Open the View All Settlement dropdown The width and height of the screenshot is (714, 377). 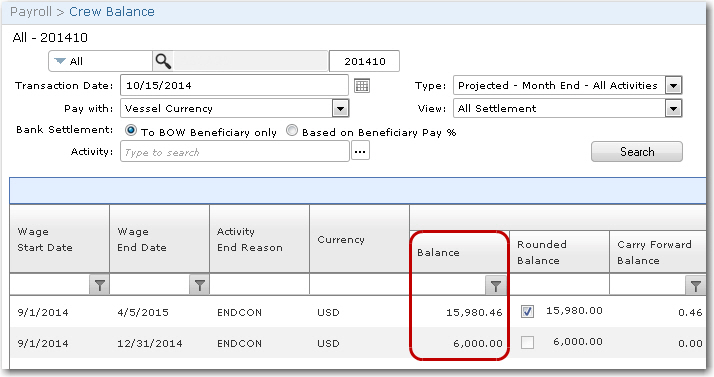click(x=673, y=109)
